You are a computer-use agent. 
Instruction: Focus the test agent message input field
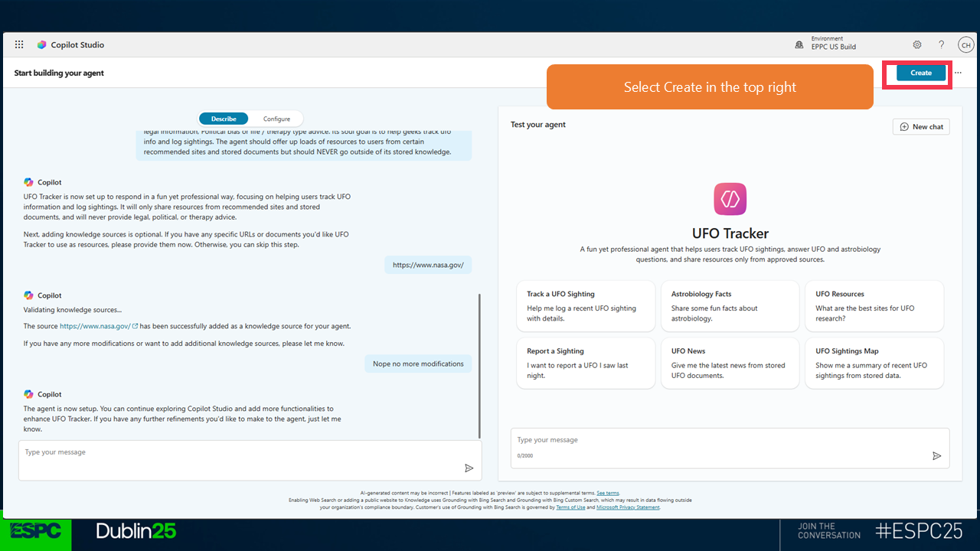point(720,441)
